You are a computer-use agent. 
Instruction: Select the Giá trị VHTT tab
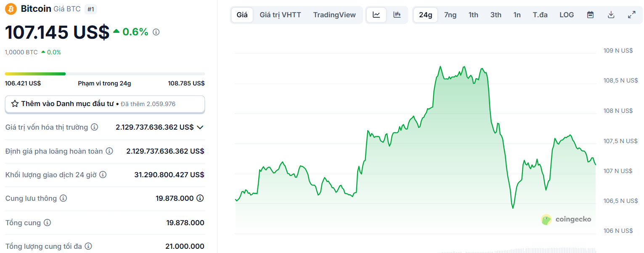(x=280, y=15)
